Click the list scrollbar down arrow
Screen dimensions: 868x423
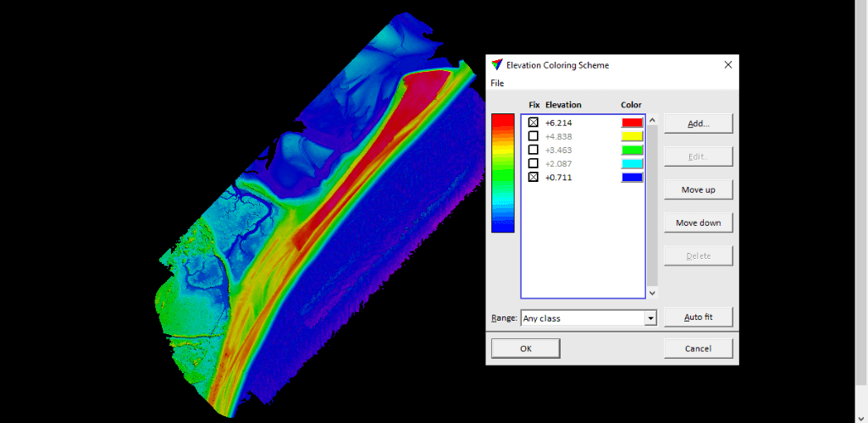653,293
